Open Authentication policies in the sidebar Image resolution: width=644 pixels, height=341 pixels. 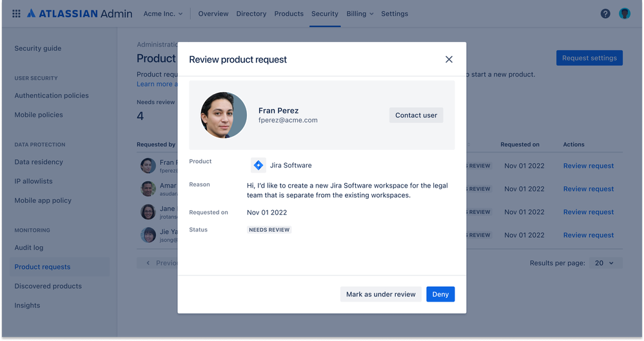[52, 95]
